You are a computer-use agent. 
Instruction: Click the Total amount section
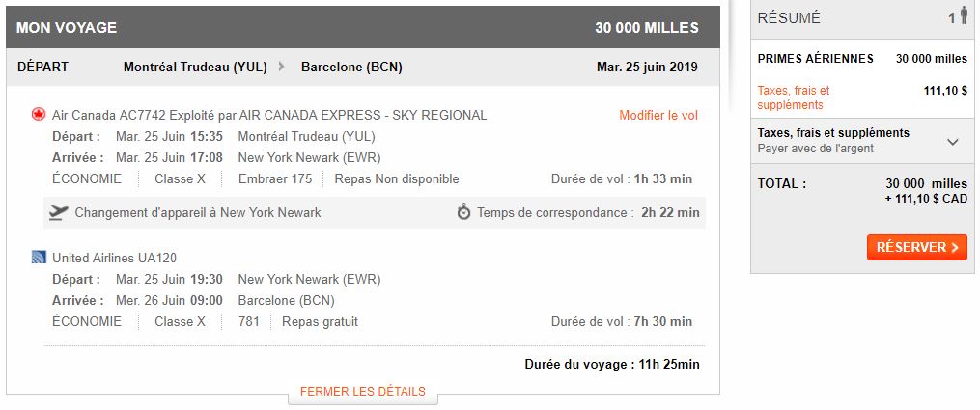tap(862, 191)
